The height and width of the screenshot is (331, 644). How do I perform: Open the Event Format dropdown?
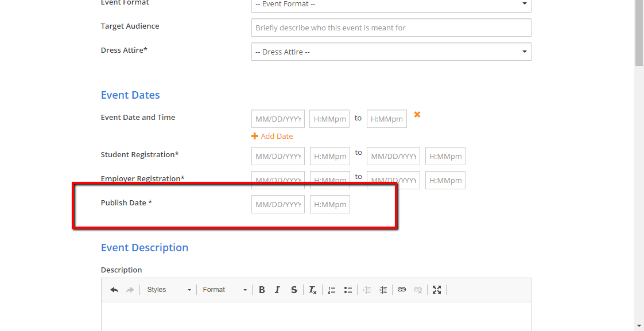point(391,5)
